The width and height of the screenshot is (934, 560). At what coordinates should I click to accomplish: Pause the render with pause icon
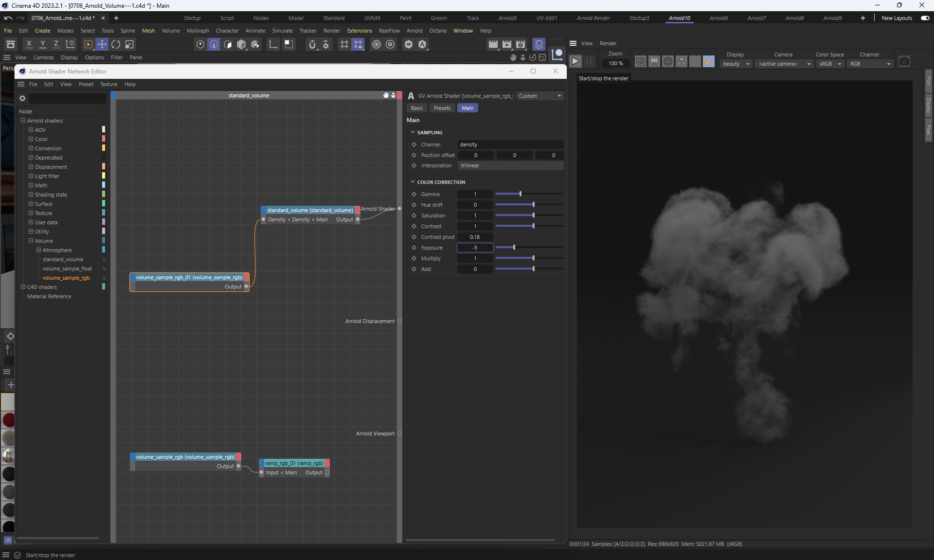[x=589, y=61]
